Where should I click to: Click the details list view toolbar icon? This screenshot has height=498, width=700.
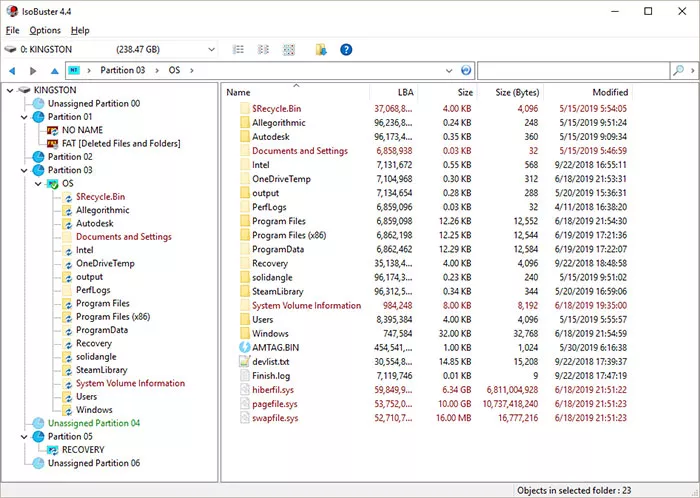pyautogui.click(x=238, y=50)
